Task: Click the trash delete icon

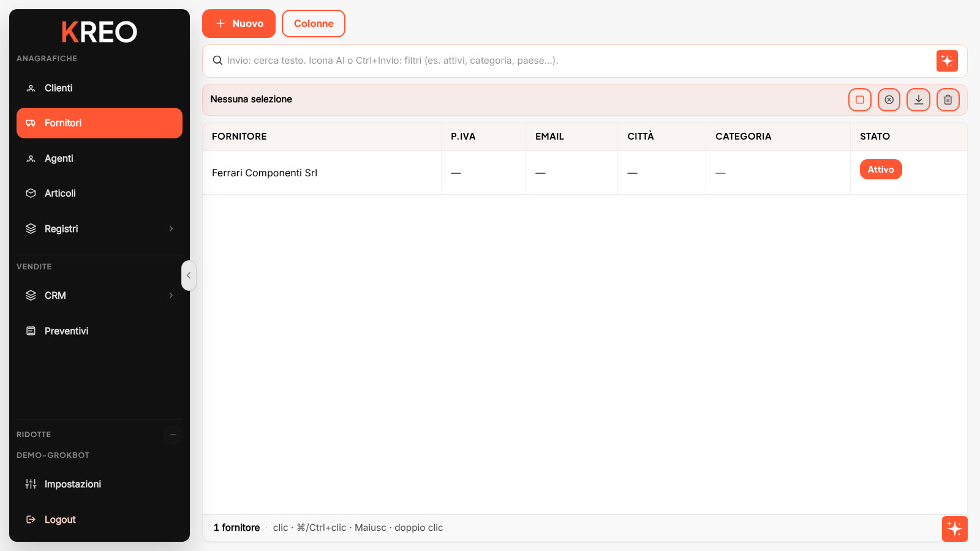Action: [948, 100]
